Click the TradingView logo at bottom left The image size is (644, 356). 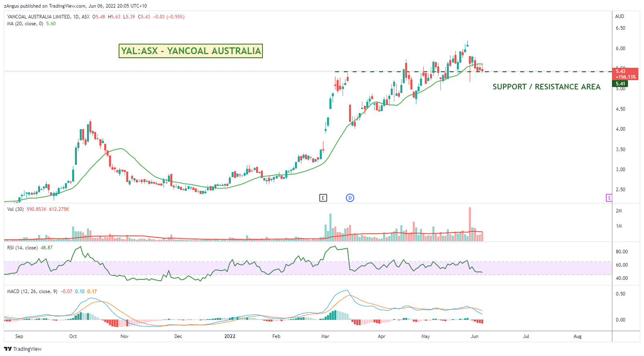tap(23, 349)
